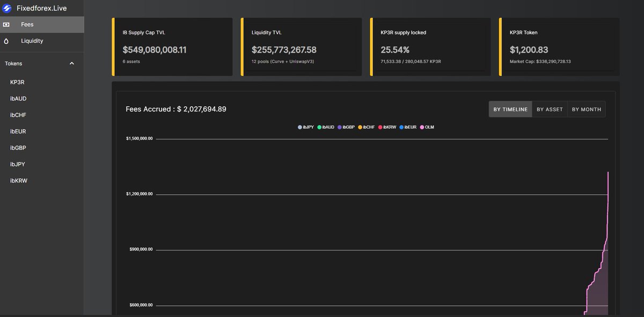The height and width of the screenshot is (317, 644).
Task: Click the KP3R supply locked card
Action: 430,47
